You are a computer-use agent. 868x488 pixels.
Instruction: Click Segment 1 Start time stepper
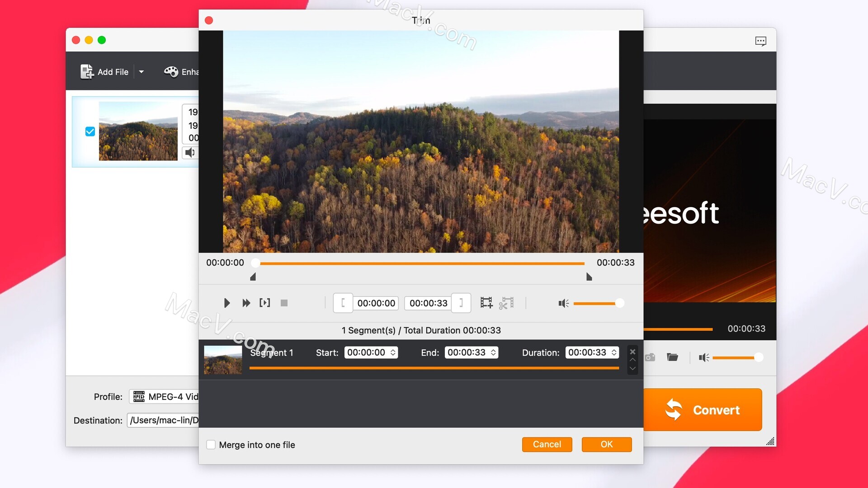coord(393,352)
